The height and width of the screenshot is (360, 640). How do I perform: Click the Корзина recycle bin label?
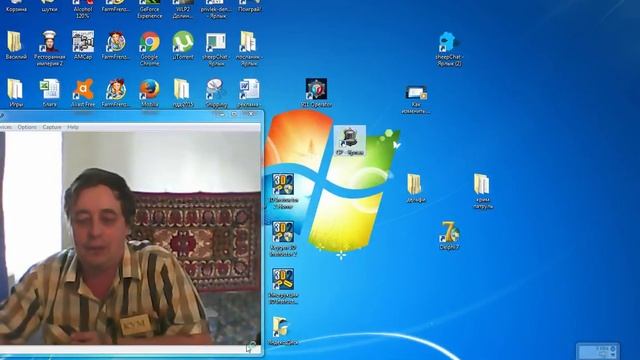tap(16, 9)
